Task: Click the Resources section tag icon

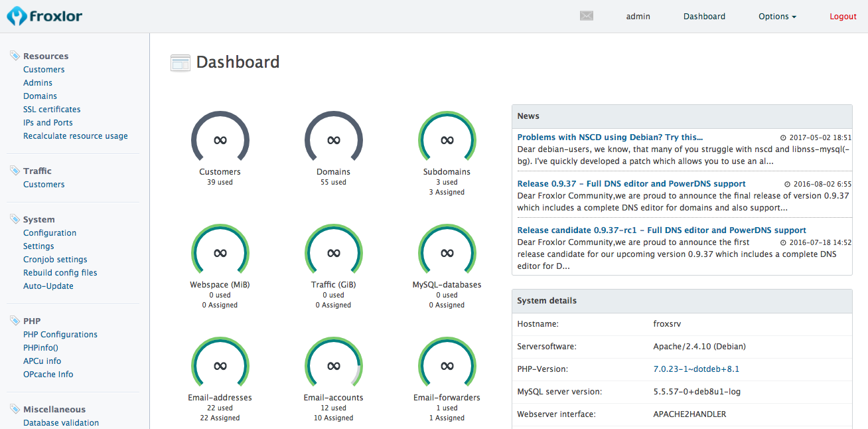Action: click(x=15, y=56)
